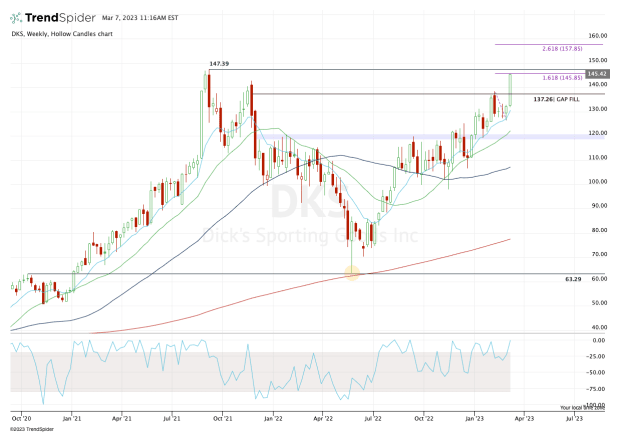Click the 120.00 price axis label
Image resolution: width=620 pixels, height=434 pixels.
point(597,133)
